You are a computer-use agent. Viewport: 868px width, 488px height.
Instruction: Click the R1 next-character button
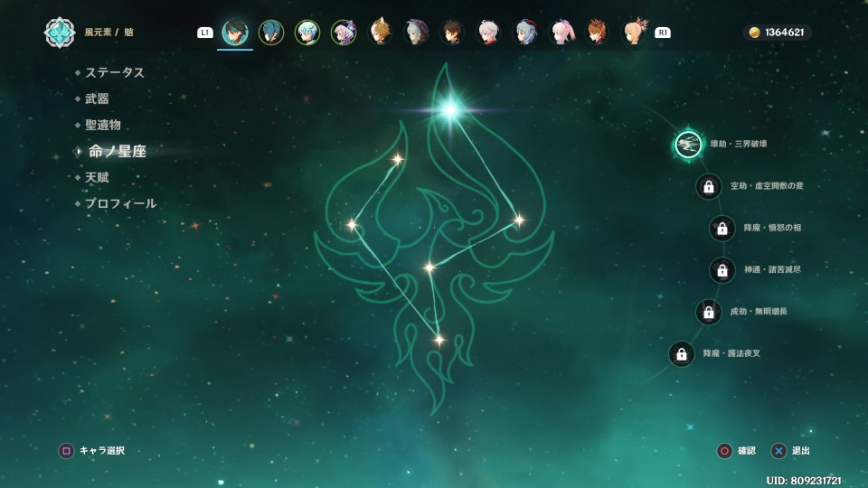point(663,33)
